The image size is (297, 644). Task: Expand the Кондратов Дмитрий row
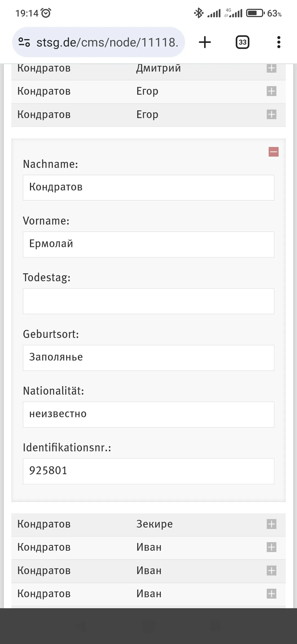point(271,68)
